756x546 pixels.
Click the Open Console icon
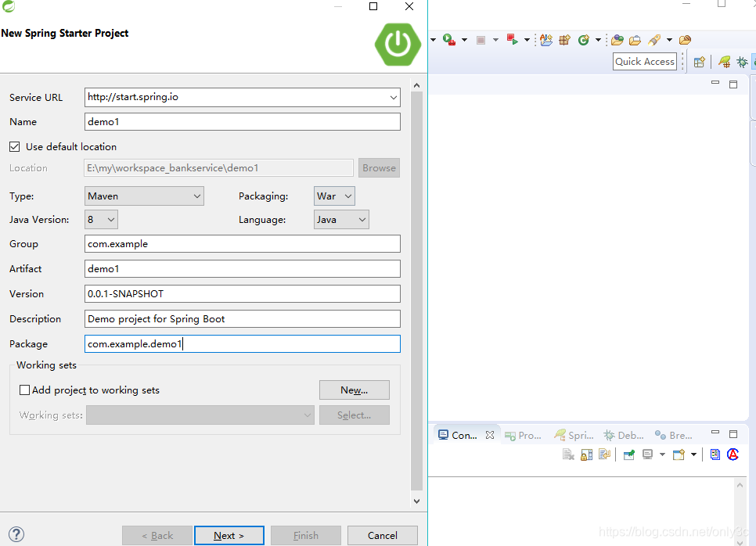[x=679, y=454]
